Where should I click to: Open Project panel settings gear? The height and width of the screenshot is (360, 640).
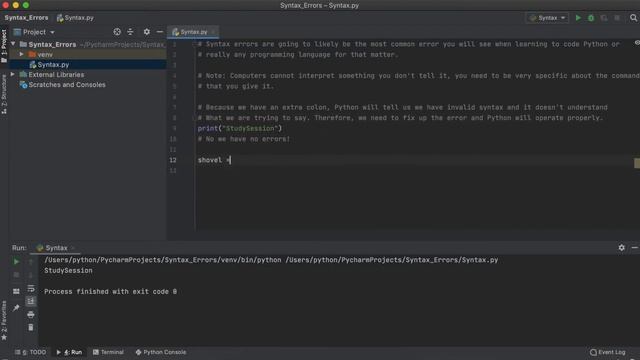point(147,32)
